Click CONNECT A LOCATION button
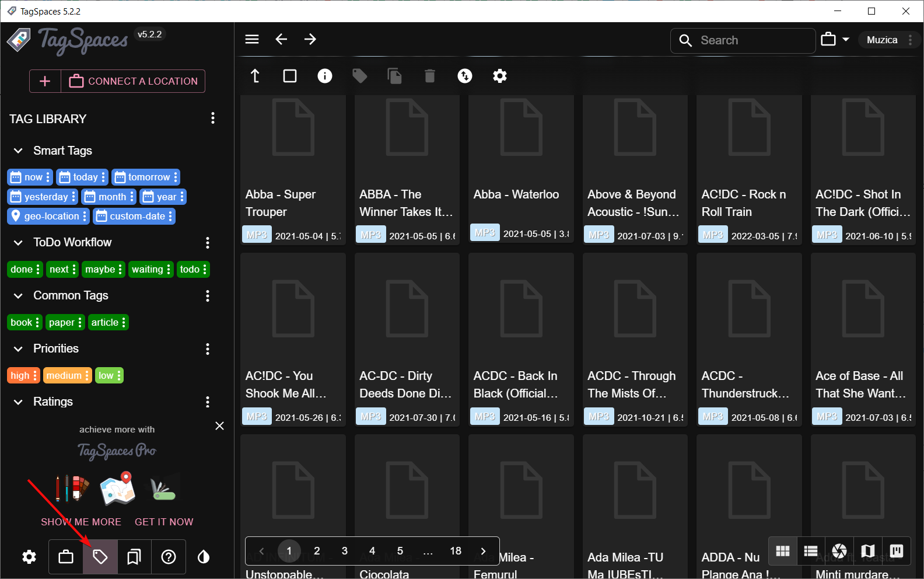Screen dimensions: 924x579 [x=134, y=81]
